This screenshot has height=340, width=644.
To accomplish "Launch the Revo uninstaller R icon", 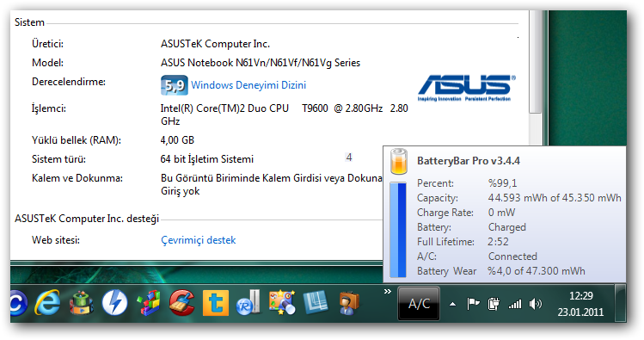I will click(248, 303).
